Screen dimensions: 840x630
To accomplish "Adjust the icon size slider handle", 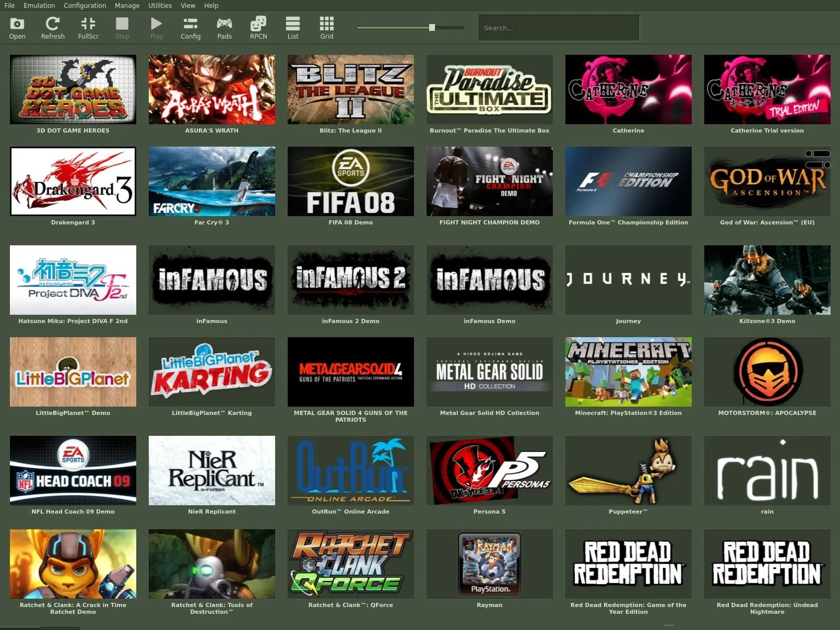I will [x=432, y=28].
